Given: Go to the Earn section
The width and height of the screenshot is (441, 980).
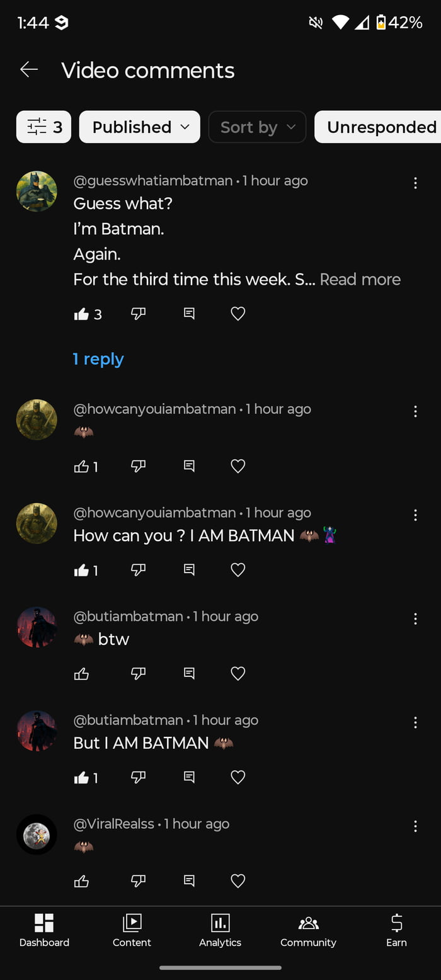Looking at the screenshot, I should 396,931.
